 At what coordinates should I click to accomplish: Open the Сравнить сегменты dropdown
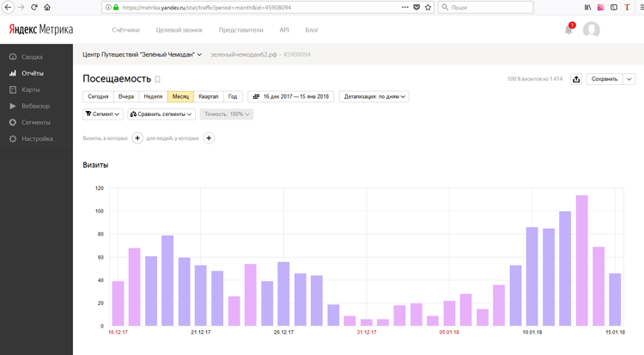point(162,113)
